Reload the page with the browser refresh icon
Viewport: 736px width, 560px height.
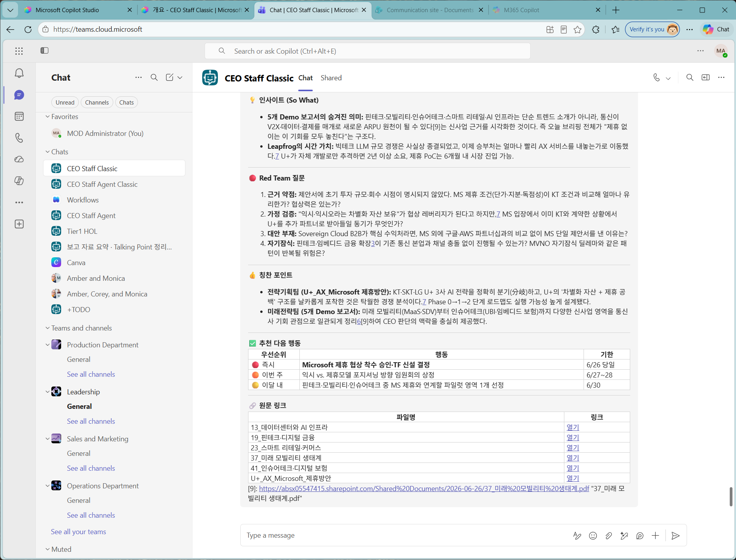click(x=28, y=29)
